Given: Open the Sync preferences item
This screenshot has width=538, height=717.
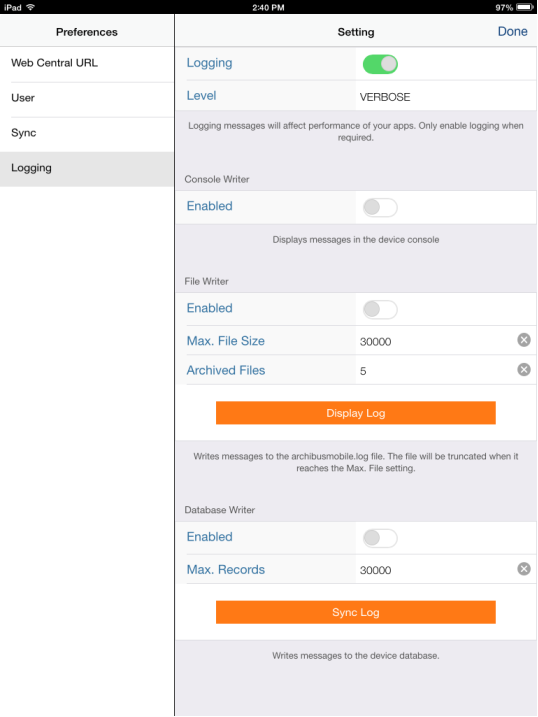Looking at the screenshot, I should (x=87, y=133).
